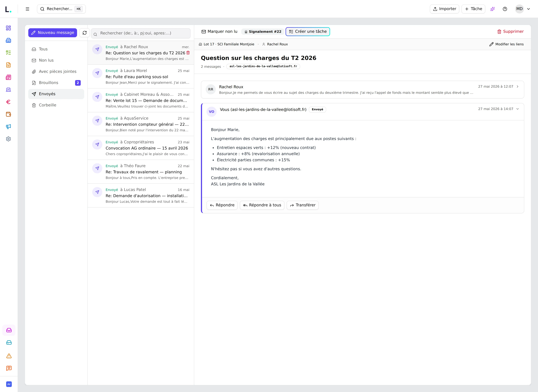Screen dimensions: 538x392
Task: Click the Importer button
Action: click(x=444, y=9)
